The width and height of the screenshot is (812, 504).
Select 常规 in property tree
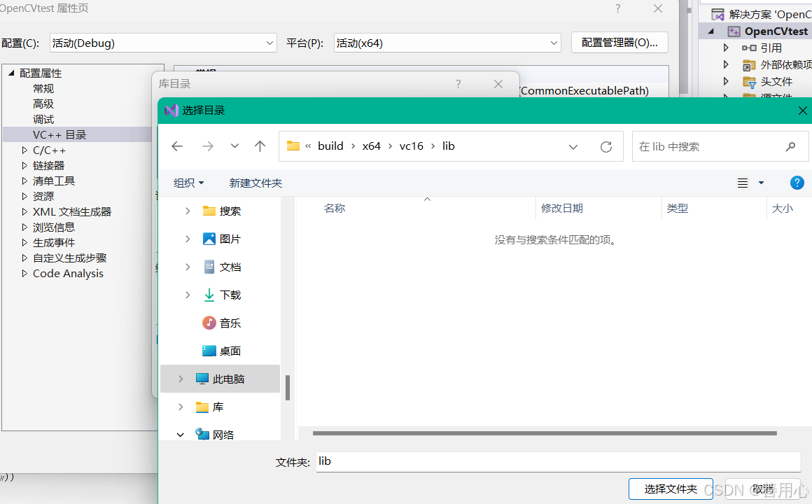point(43,89)
